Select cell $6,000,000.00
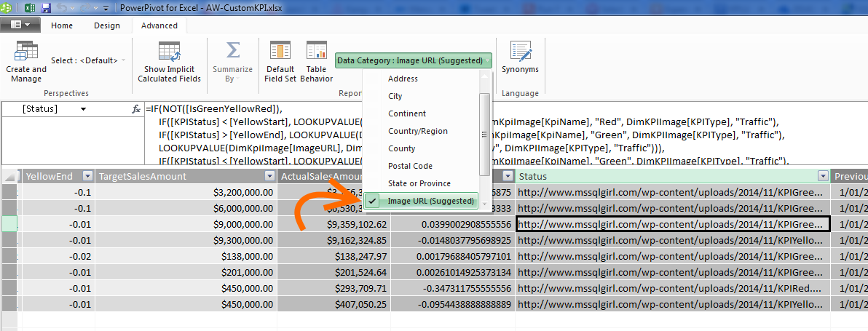This screenshot has height=331, width=868. point(186,208)
